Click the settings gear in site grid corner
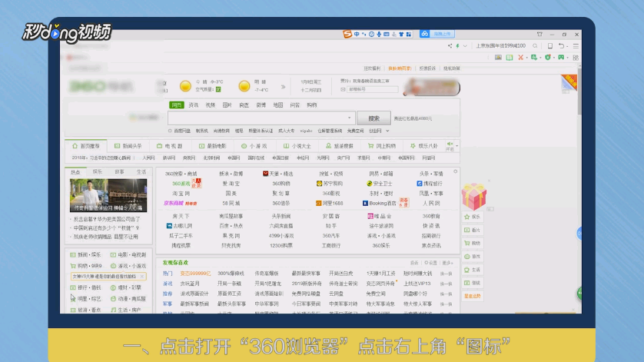The height and width of the screenshot is (362, 644). click(456, 171)
